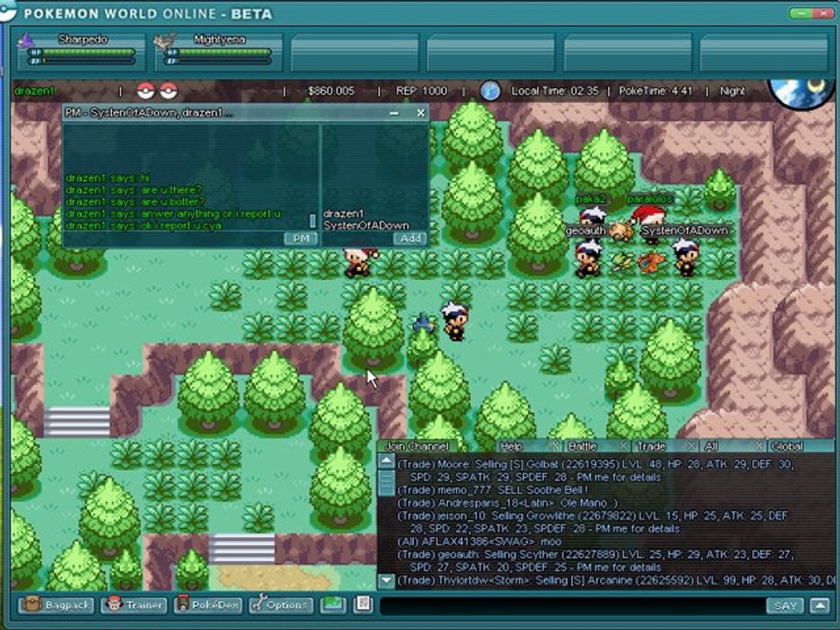Open the map icon in bottom toolbar
This screenshot has width=840, height=630.
(333, 605)
